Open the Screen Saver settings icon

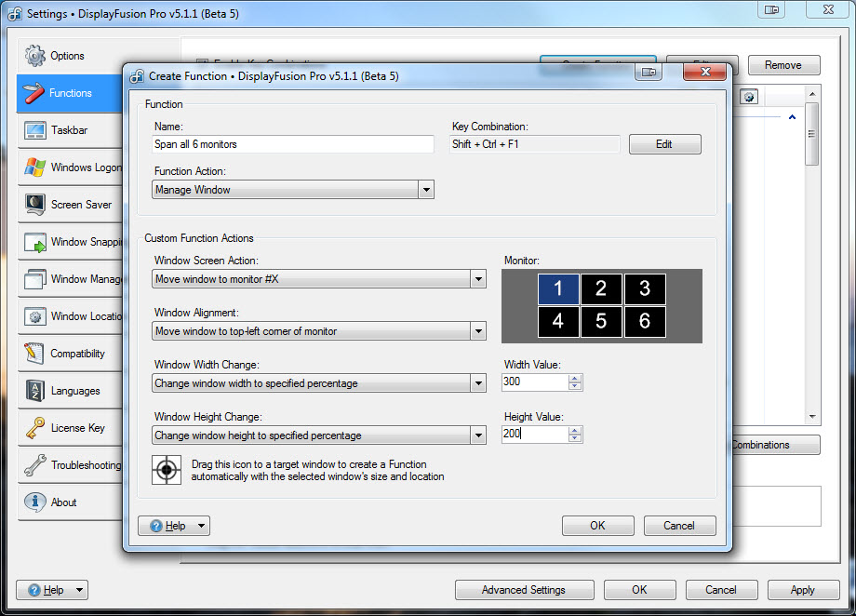[x=35, y=205]
